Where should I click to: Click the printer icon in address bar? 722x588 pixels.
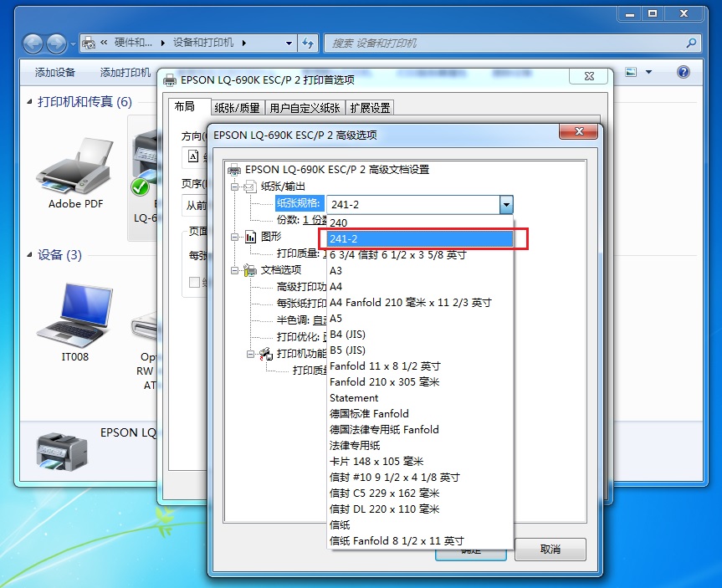coord(89,43)
